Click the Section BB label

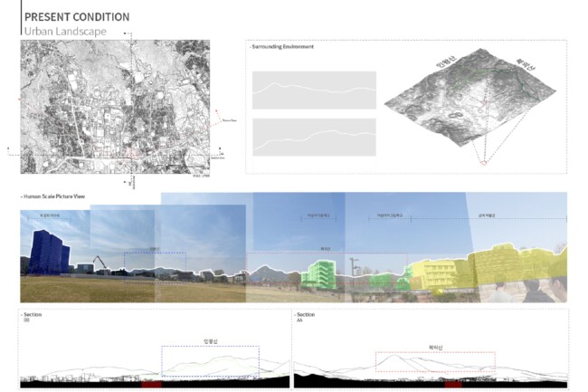(33, 317)
